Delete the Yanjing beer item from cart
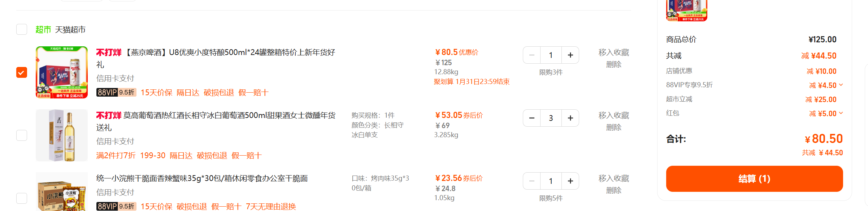The image size is (868, 211). [x=613, y=64]
